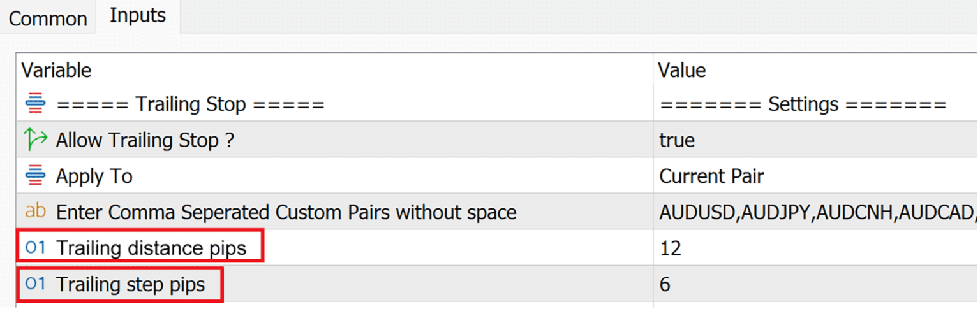Open the Inputs tab
Image resolution: width=980 pixels, height=309 pixels.
(138, 16)
